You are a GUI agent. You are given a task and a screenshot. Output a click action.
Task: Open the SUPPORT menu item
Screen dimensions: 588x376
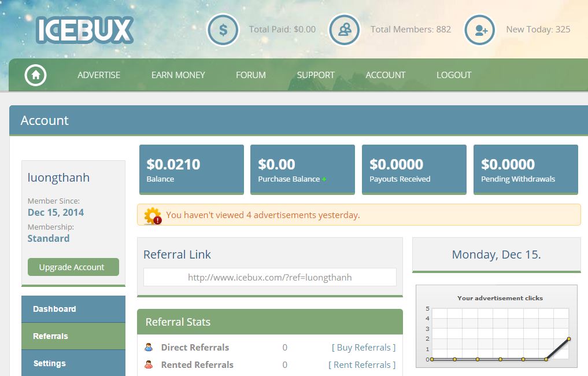click(x=316, y=75)
